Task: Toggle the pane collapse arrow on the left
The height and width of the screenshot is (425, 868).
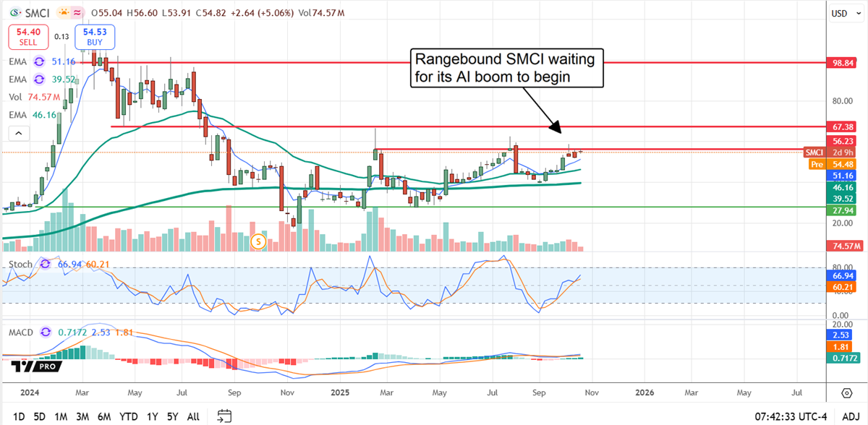Action: [x=18, y=133]
